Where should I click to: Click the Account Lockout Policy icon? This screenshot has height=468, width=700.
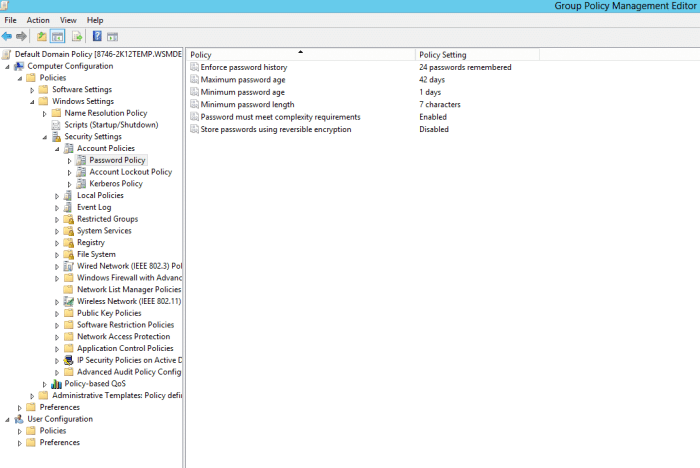pos(81,172)
